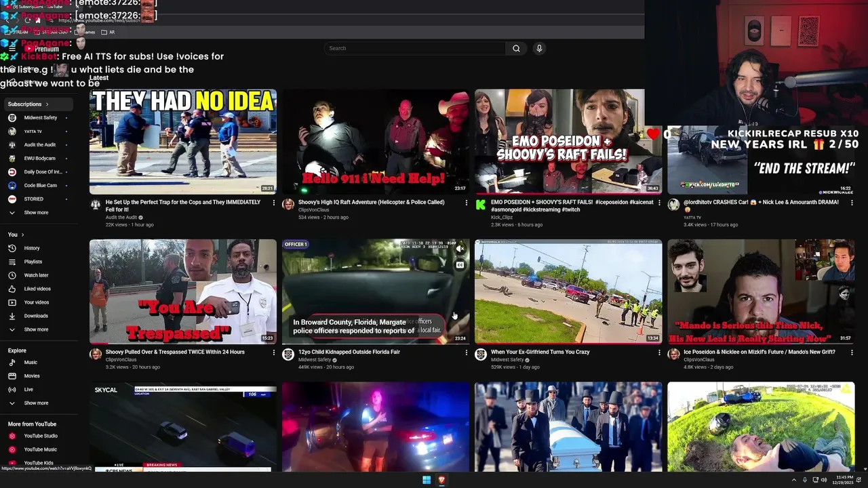
Task: Open the Subscriptions header chevron
Action: (47, 104)
